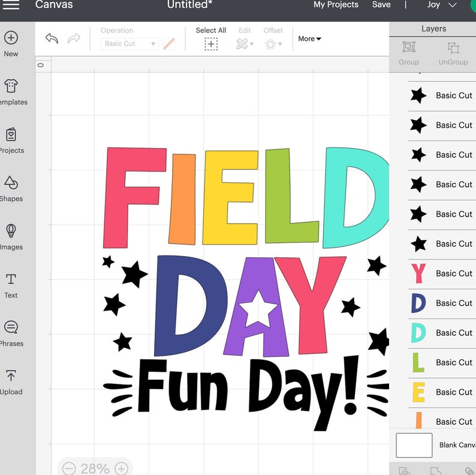Click the Upload icon
476x475 pixels.
tap(11, 375)
